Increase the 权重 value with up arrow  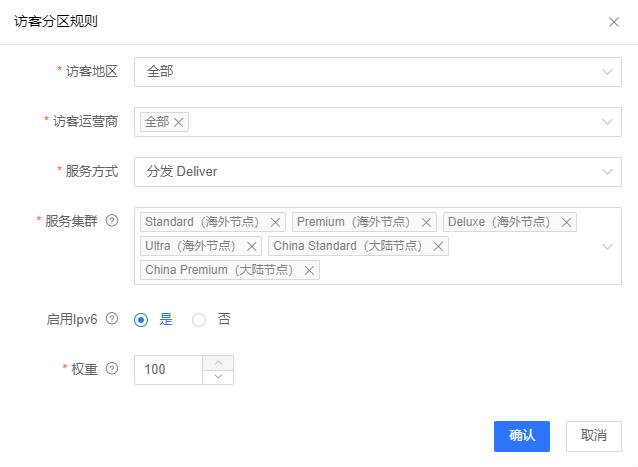[219, 362]
